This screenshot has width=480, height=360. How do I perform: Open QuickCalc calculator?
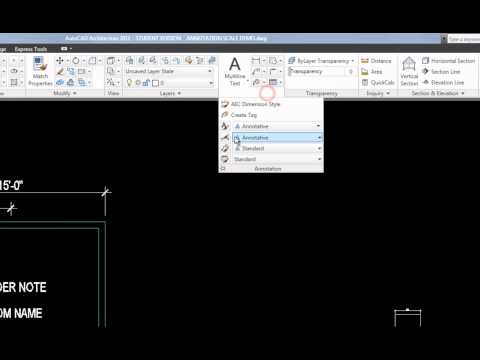378,82
